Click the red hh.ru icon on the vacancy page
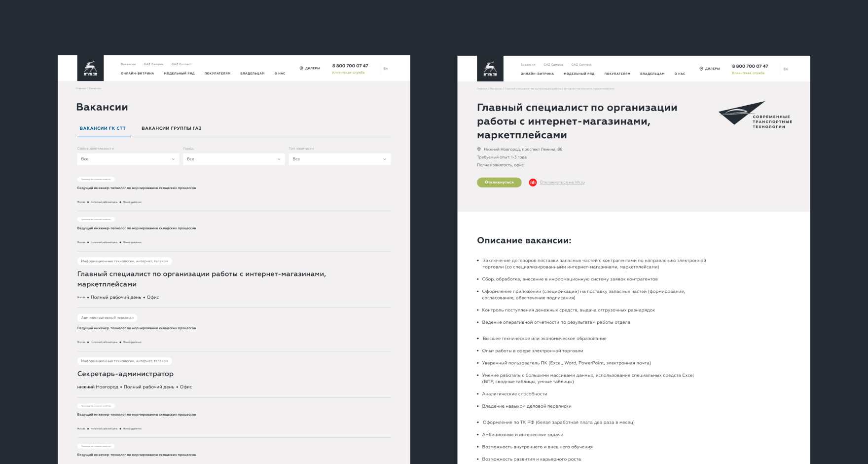 point(533,182)
